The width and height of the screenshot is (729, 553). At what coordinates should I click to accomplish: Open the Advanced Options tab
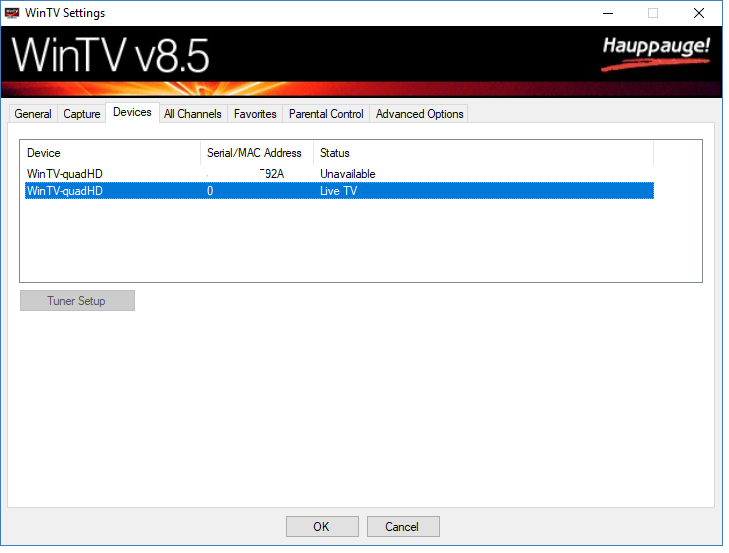click(x=420, y=114)
